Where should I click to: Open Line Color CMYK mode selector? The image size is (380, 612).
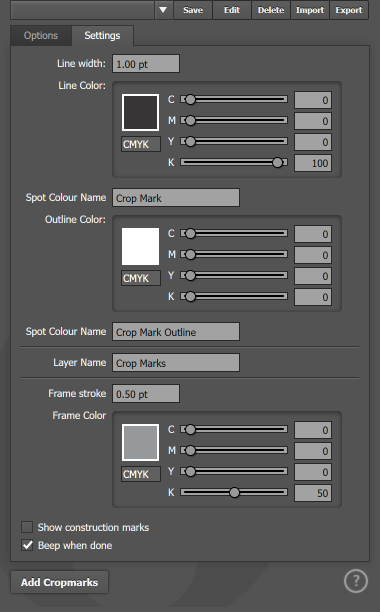(140, 144)
